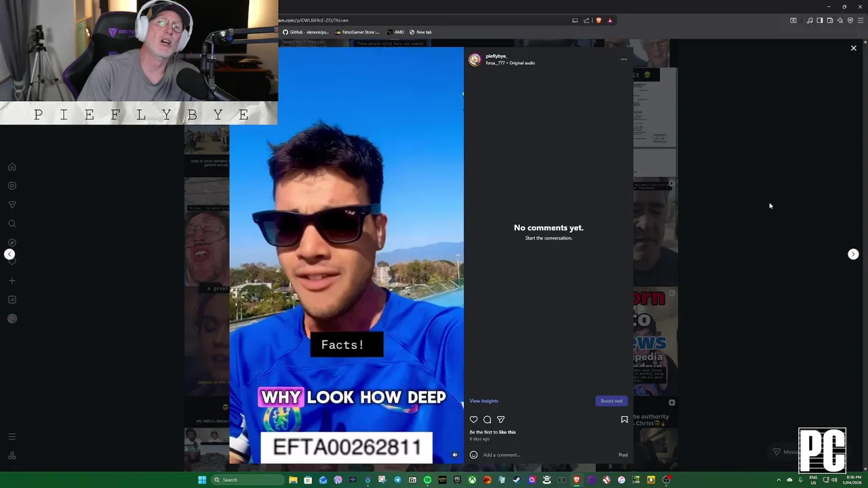The width and height of the screenshot is (868, 488).
Task: Open File Explorer from the taskbar
Action: [293, 480]
